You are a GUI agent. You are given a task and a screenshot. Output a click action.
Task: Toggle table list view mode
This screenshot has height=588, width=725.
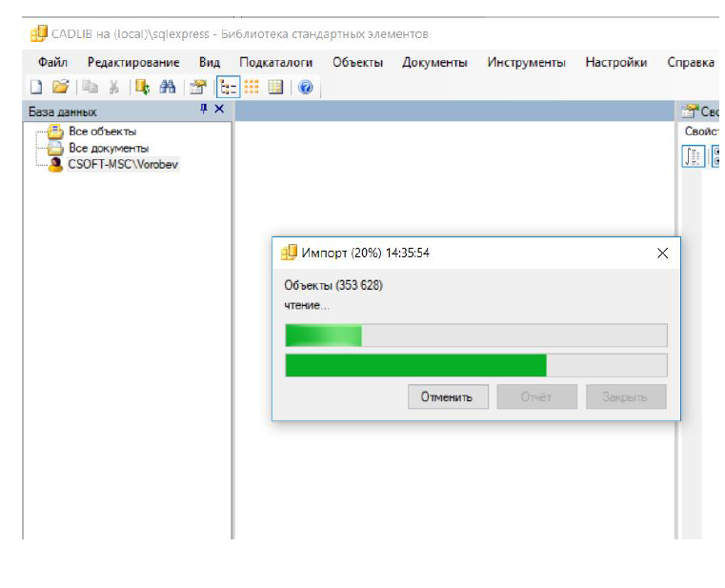275,87
